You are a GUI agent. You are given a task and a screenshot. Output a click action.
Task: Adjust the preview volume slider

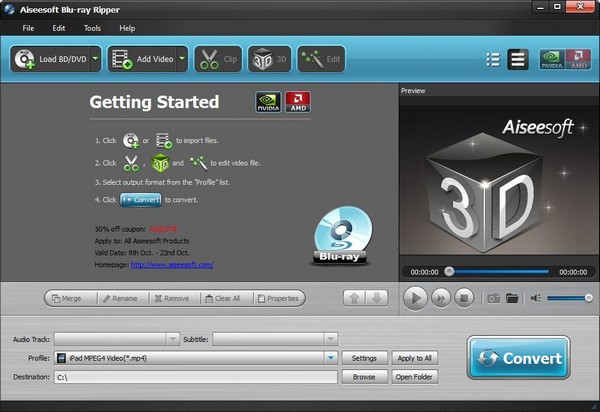tap(570, 298)
